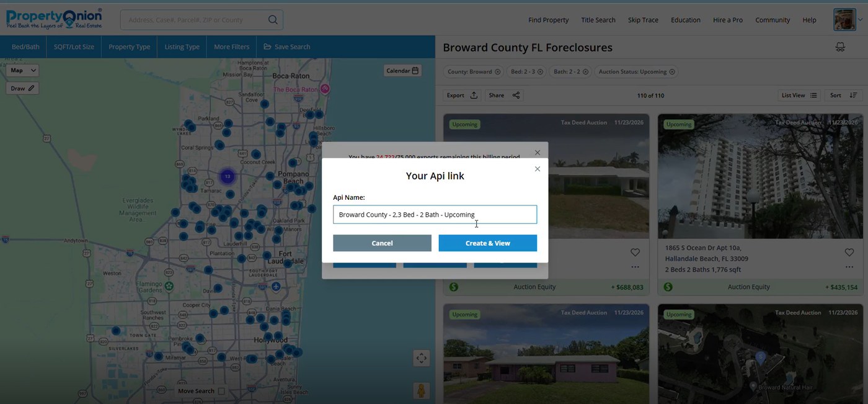Open the Help menu
Image resolution: width=868 pixels, height=404 pixels.
[x=809, y=20]
